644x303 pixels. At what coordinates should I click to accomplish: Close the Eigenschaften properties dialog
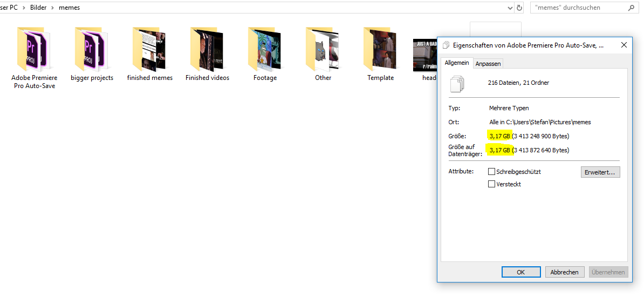click(624, 45)
